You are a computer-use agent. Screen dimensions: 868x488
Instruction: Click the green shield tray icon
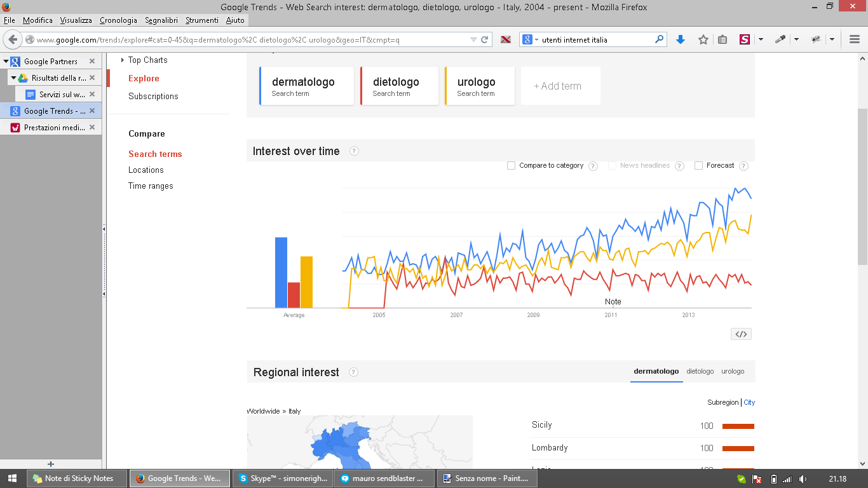[741, 479]
